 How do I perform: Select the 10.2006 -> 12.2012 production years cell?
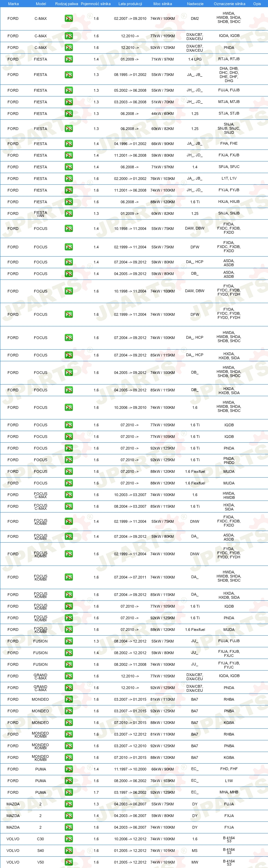point(130,839)
